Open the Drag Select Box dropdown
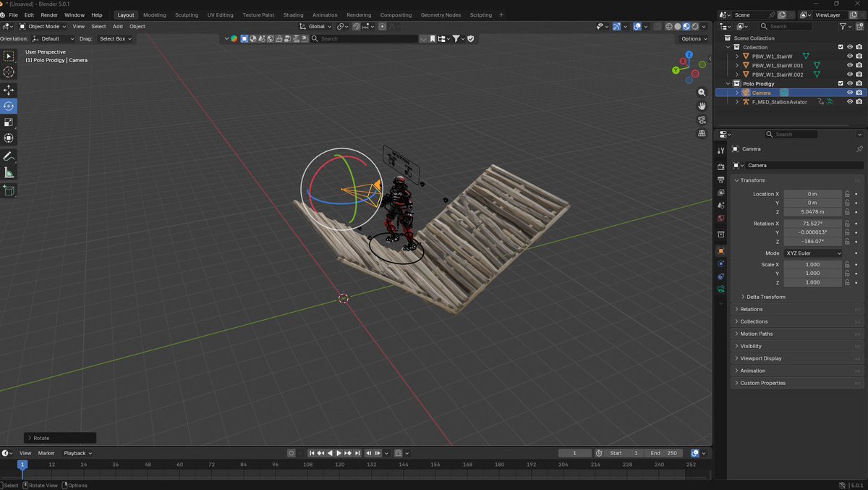The height and width of the screenshot is (490, 868). [x=115, y=38]
